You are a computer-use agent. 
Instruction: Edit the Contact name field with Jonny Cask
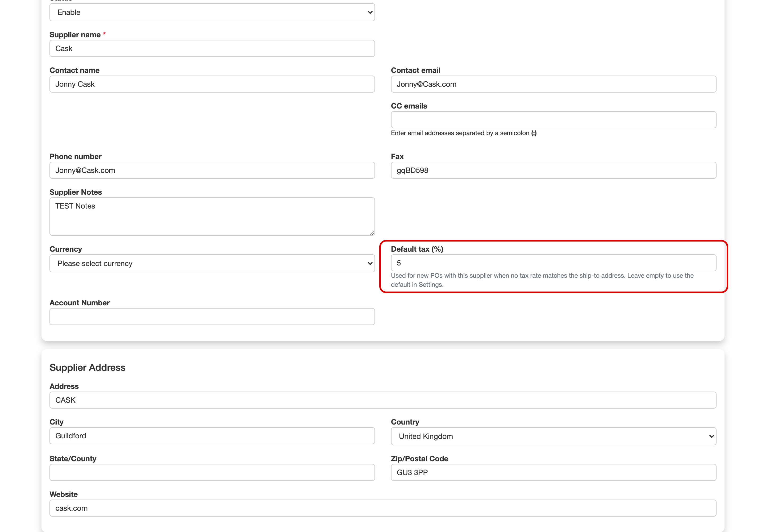point(212,84)
